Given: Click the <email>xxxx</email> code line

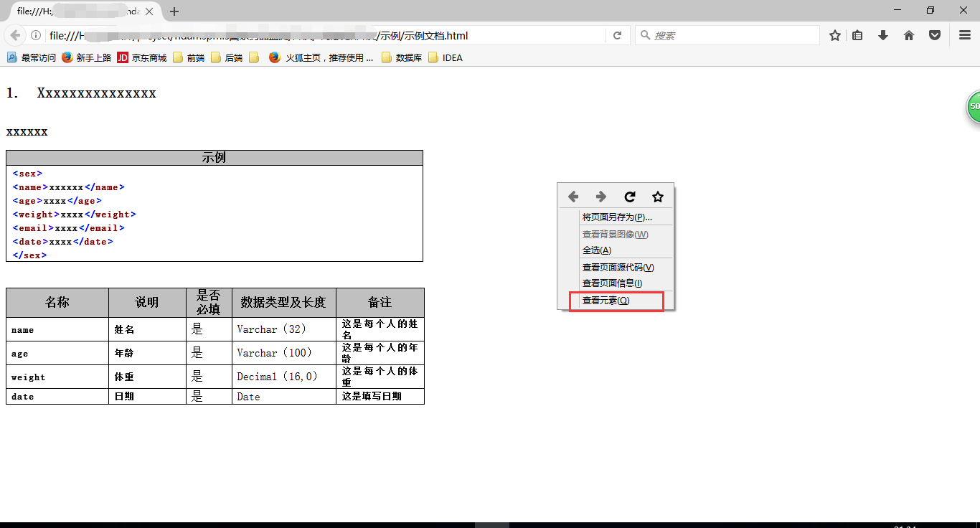Looking at the screenshot, I should pos(69,228).
